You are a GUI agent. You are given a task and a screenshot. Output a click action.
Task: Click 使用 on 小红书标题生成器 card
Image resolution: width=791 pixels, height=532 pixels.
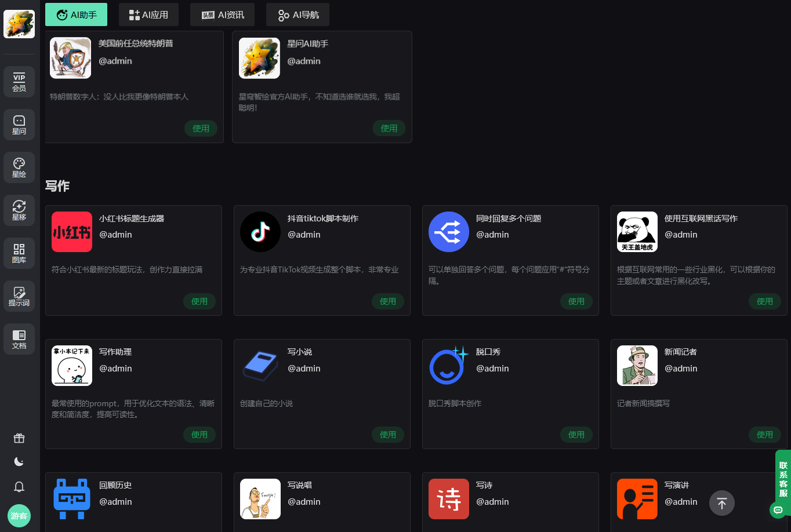[x=199, y=301]
